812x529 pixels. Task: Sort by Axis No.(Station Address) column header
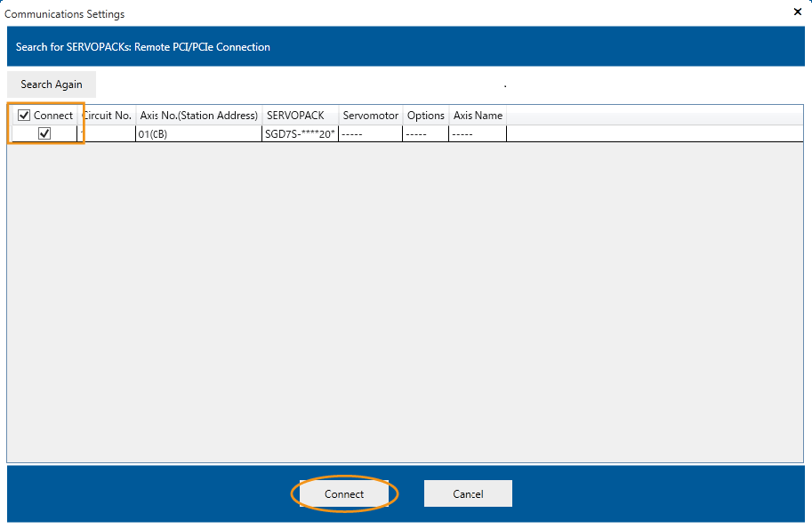click(198, 116)
